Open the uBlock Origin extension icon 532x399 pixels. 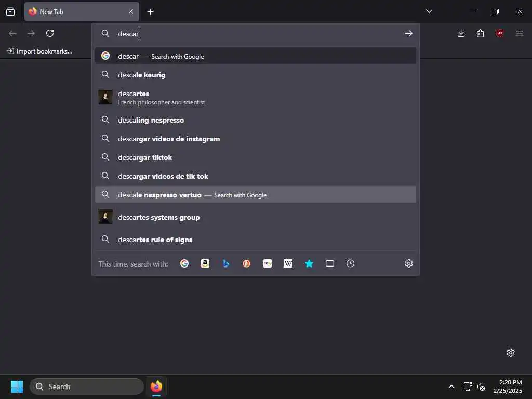pos(499,33)
